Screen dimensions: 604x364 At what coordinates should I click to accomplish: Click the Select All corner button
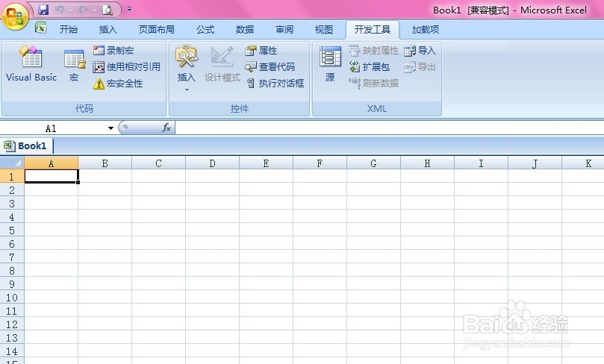(12, 163)
